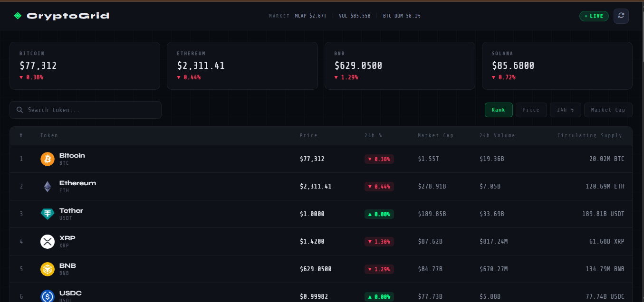Click the $278.91B market cap cell

tap(432, 187)
